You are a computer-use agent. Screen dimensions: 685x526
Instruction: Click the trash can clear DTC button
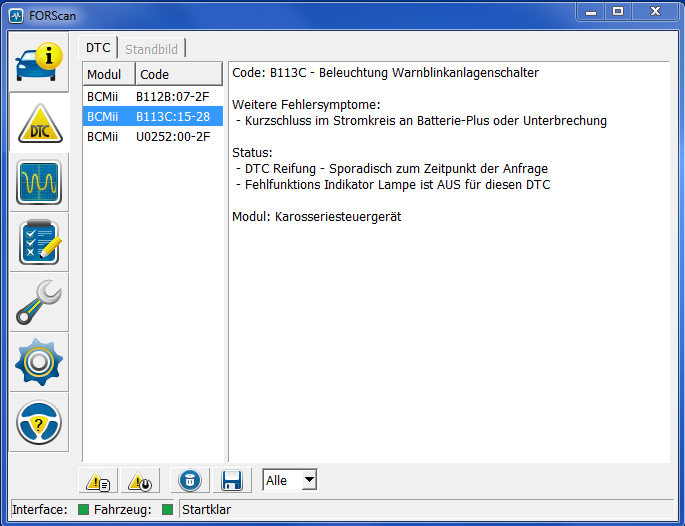click(x=189, y=481)
